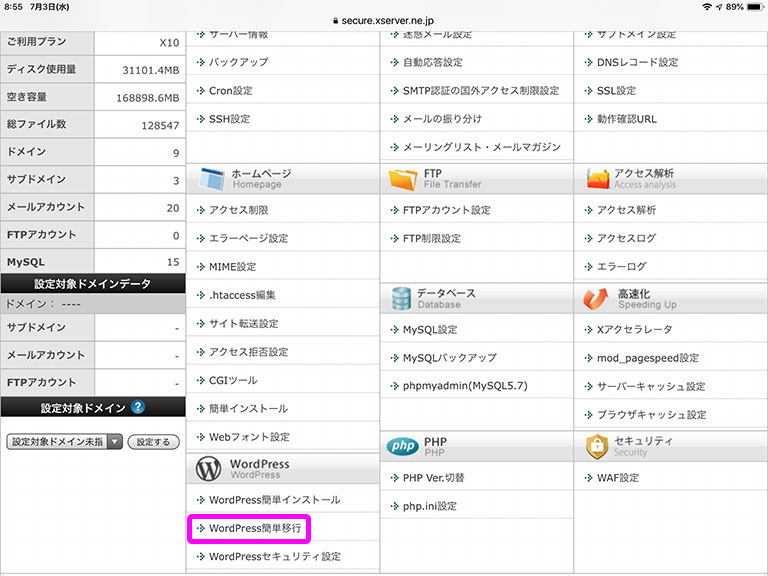This screenshot has width=768, height=576.
Task: Open SSH設定
Action: click(229, 119)
